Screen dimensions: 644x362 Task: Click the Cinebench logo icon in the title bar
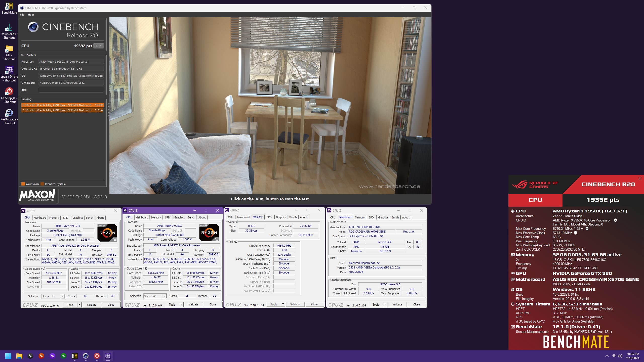(22, 8)
